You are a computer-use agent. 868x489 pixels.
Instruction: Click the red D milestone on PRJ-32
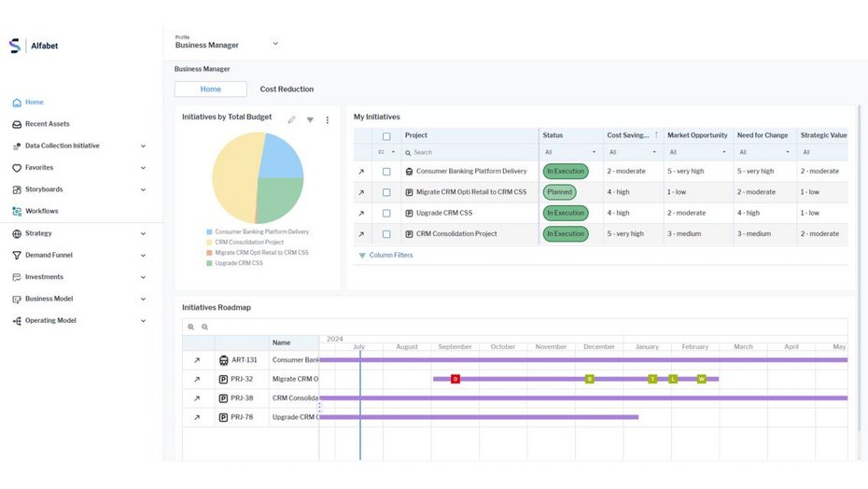point(455,380)
